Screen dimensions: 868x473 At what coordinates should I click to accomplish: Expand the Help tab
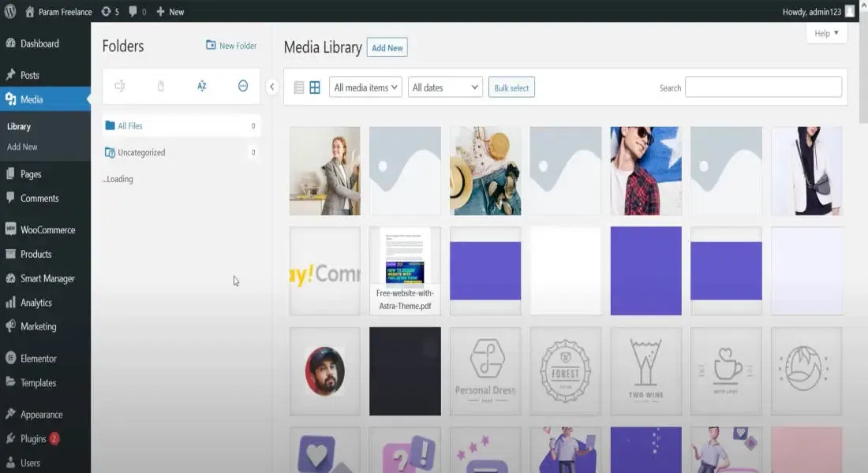pyautogui.click(x=826, y=33)
